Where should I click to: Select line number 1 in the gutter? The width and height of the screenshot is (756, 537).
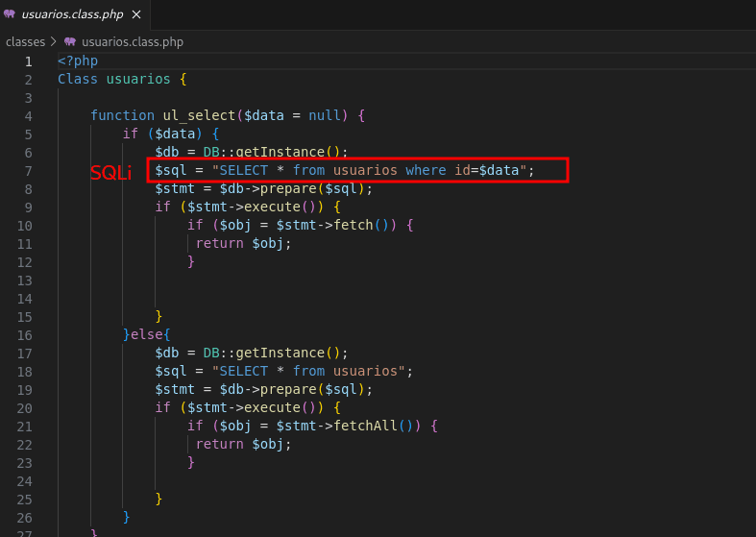pyautogui.click(x=28, y=61)
